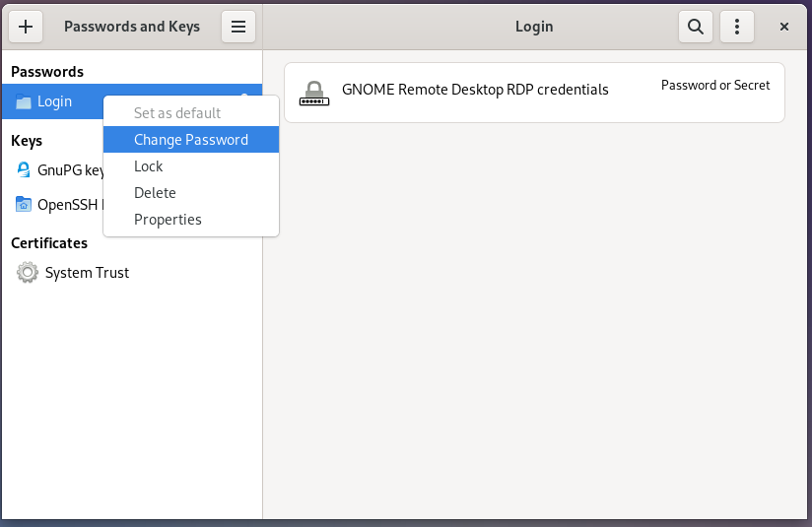Click the padlock icon beside RDP credentials
Screen dimensions: 812x527
coord(313,93)
